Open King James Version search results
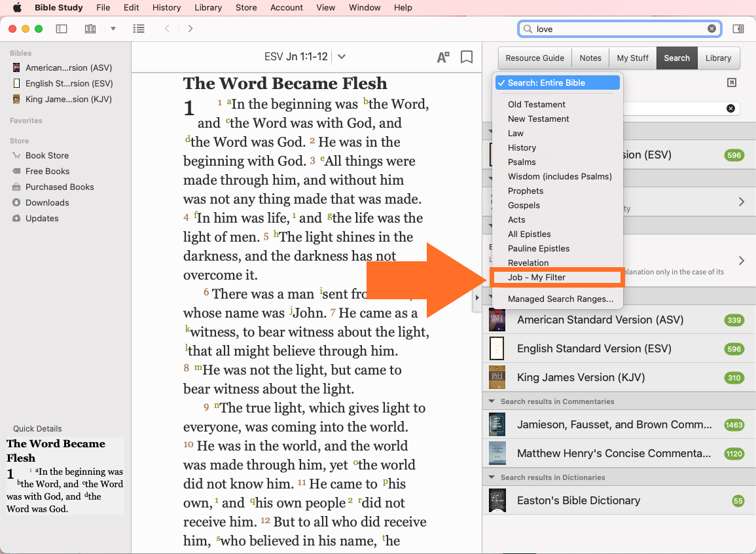Viewport: 756px width, 554px height. pos(580,377)
